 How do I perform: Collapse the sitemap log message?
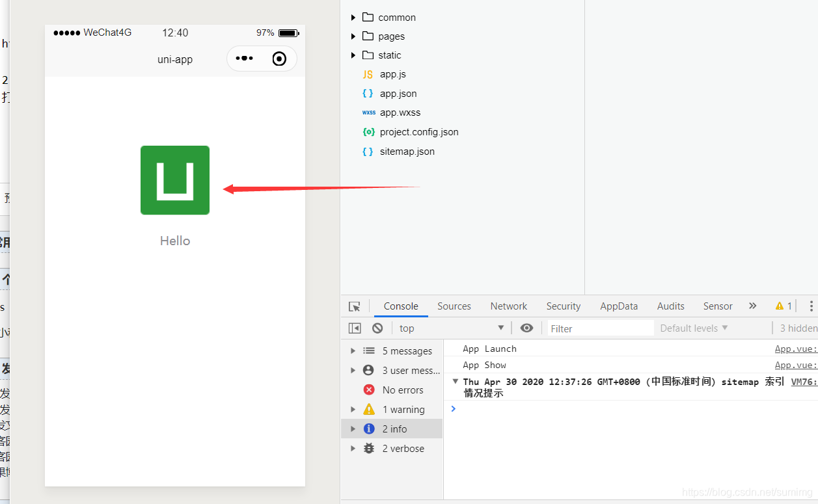coord(454,382)
